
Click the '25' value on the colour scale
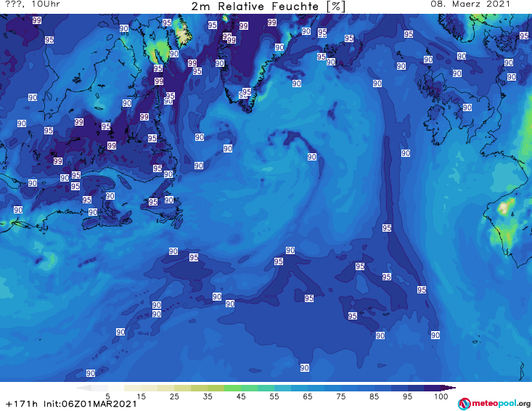174,396
